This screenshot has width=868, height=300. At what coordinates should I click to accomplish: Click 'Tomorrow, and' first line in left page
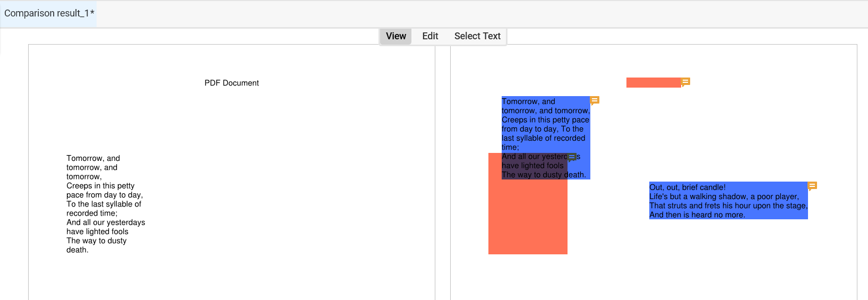click(x=93, y=158)
